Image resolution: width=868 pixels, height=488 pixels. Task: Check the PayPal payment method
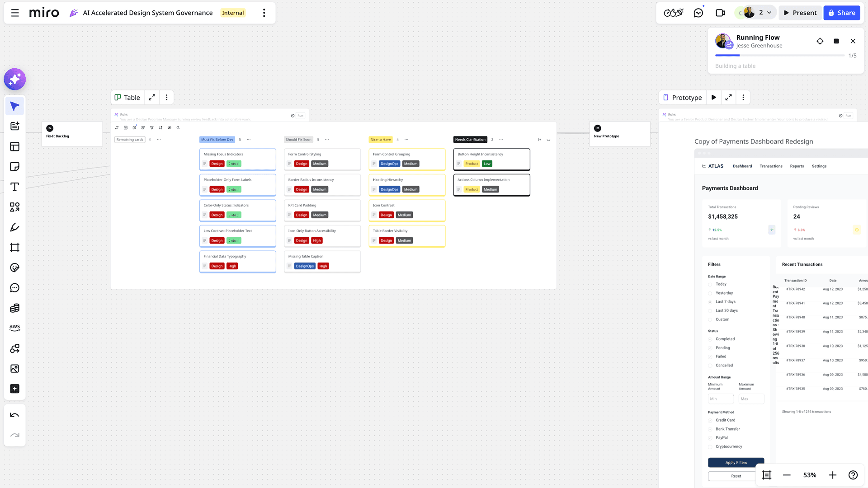click(710, 438)
